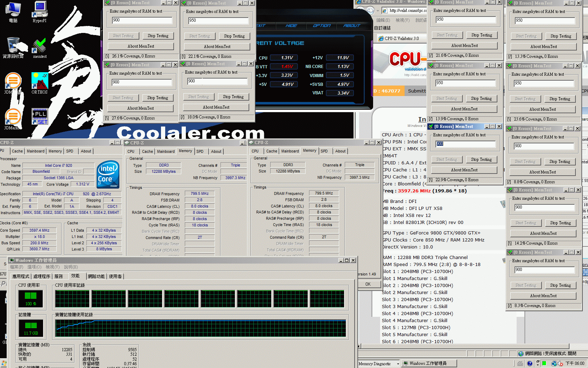588x368 pixels.
Task: Click the page icon beside the valid.canardpc URL
Action: point(385,11)
